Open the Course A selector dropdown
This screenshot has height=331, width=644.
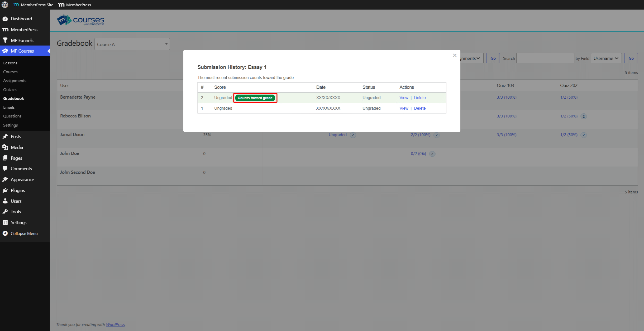[x=132, y=44]
